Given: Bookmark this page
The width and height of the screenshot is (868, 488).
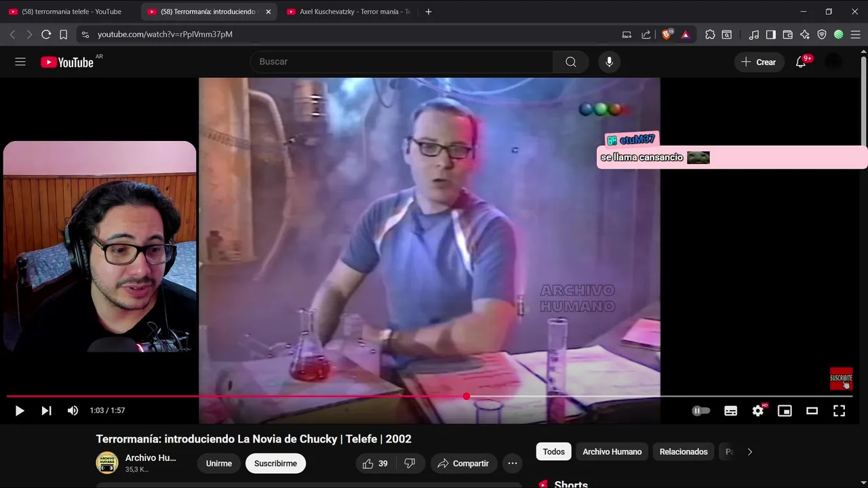Looking at the screenshot, I should tap(63, 35).
